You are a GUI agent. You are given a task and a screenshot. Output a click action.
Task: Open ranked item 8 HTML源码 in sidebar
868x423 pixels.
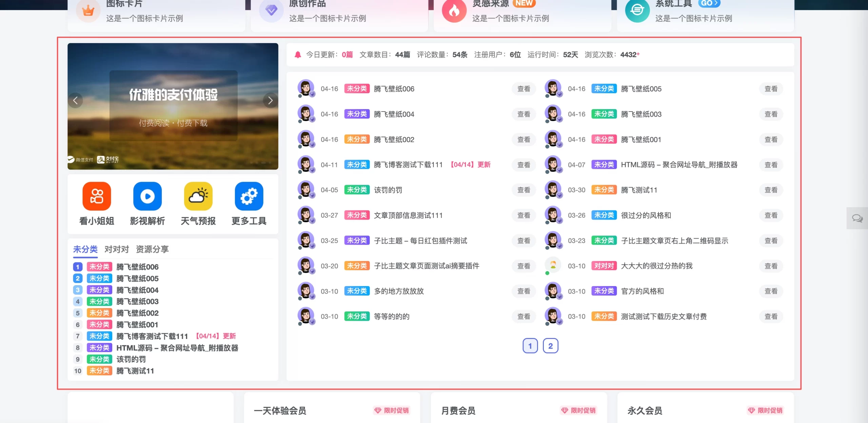[177, 348]
